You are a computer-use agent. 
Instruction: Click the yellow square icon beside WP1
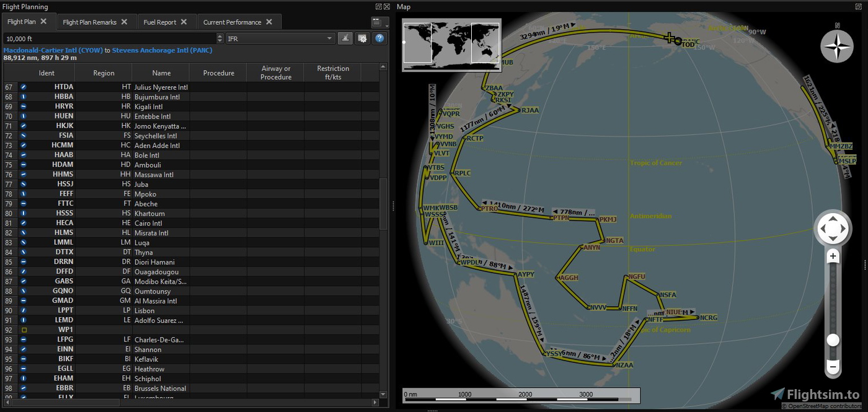coord(24,330)
